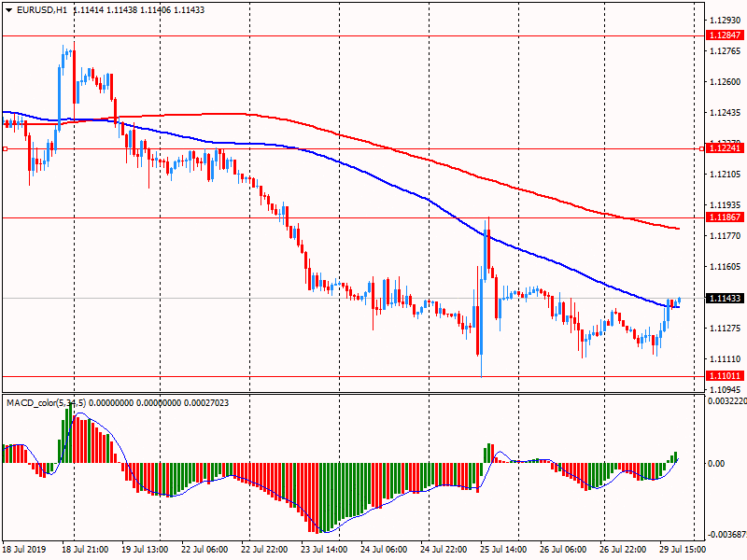Open the chart dropdown arrow beside EURUSD,H1

(x=9, y=10)
